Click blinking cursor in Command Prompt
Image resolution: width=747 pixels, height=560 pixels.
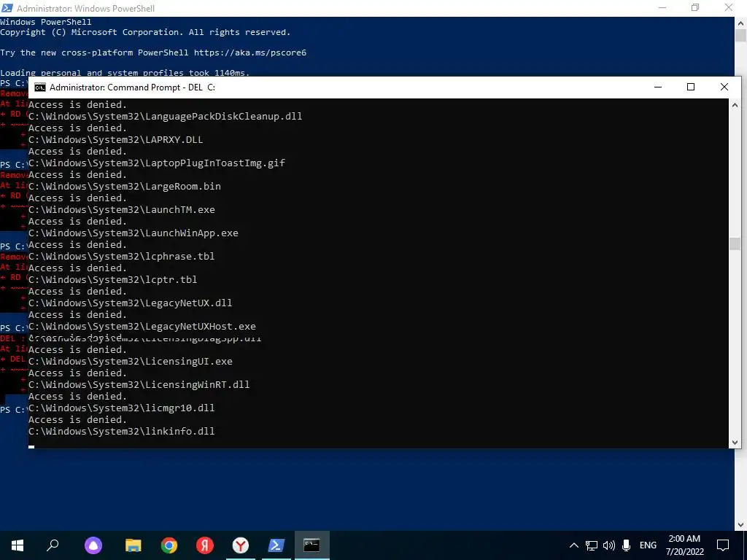[31, 447]
